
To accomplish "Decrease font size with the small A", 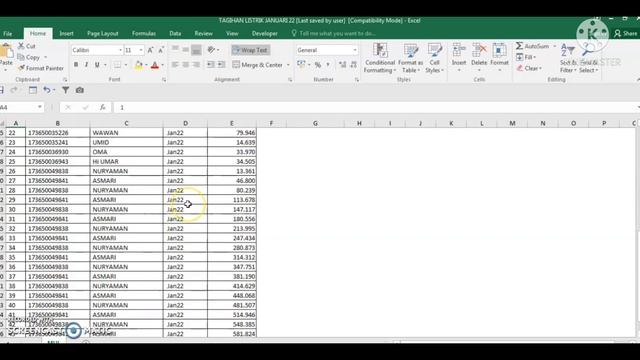I will [x=161, y=50].
